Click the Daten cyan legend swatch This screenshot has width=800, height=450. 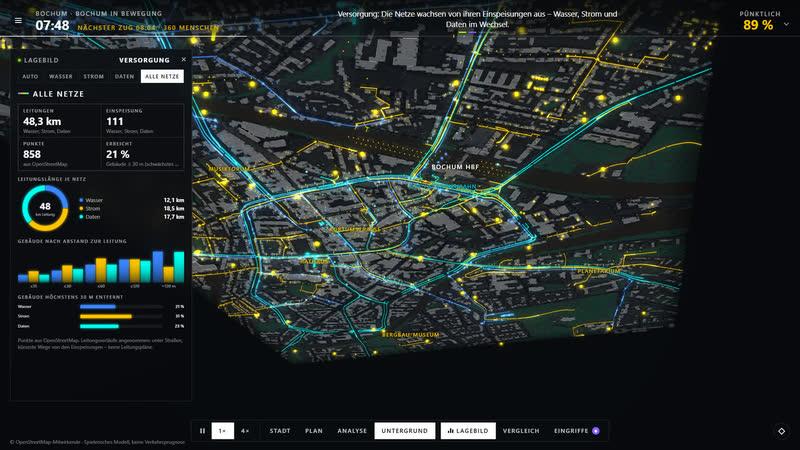[81, 217]
